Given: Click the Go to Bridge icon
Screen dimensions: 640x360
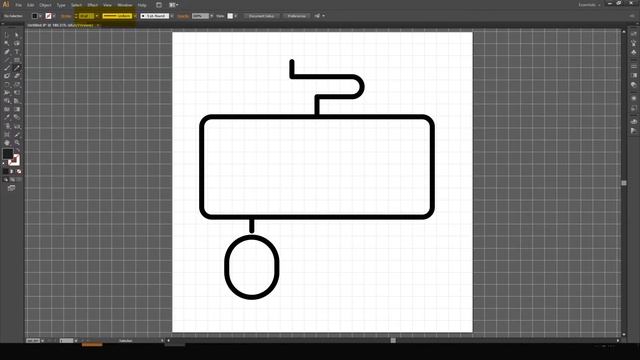Looking at the screenshot, I should click(159, 5).
